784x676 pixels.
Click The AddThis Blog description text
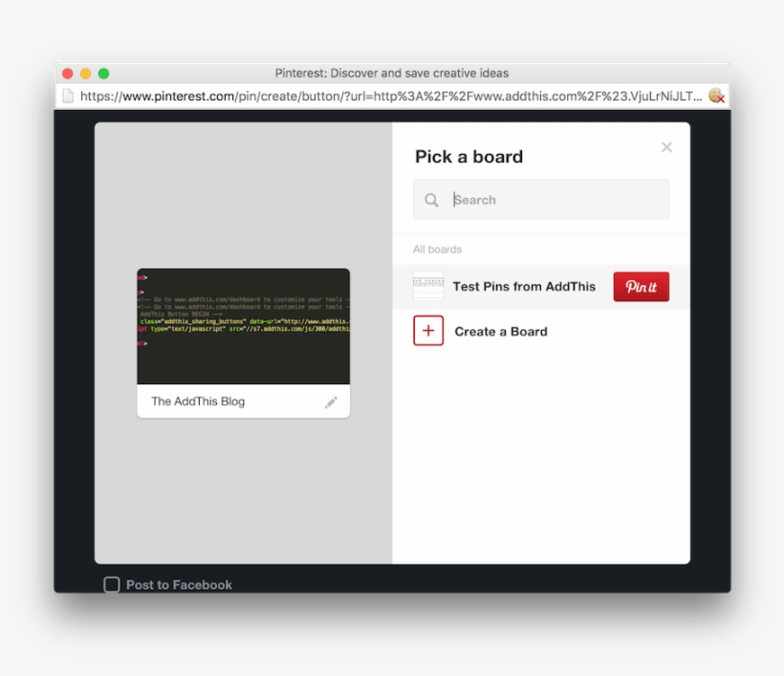198,402
